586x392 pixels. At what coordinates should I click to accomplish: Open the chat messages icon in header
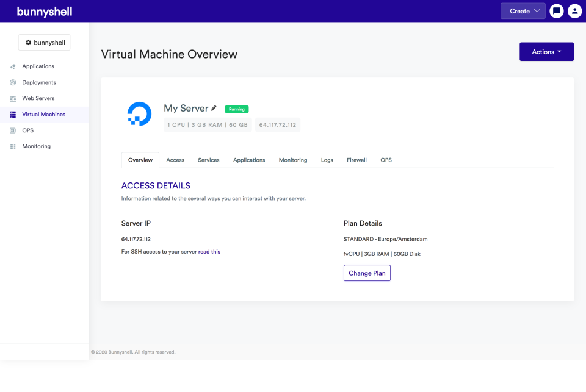click(556, 11)
